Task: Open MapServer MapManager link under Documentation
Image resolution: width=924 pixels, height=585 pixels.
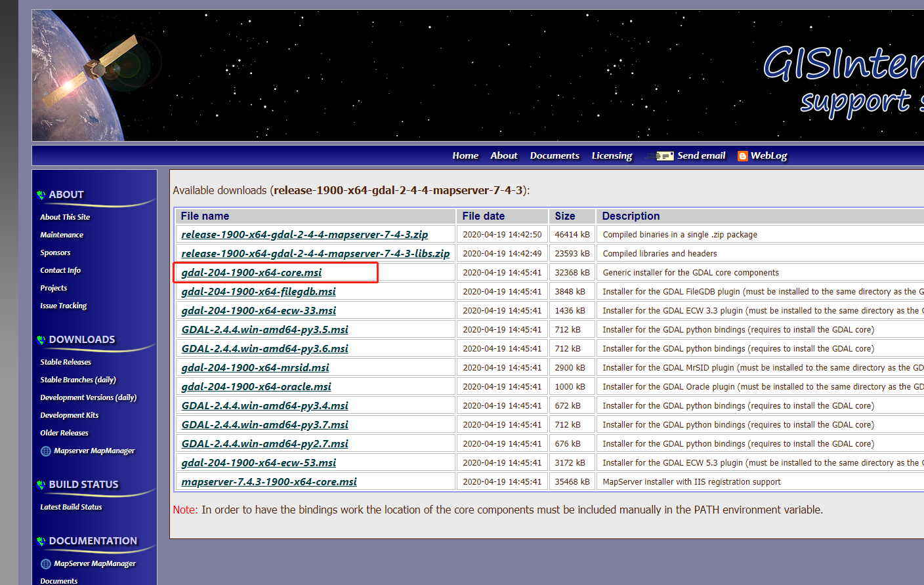Action: [x=95, y=563]
